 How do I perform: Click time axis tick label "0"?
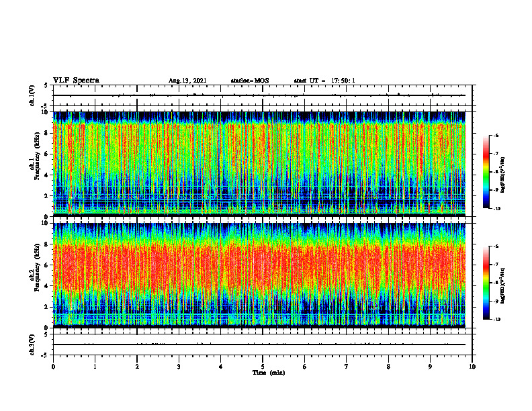pyautogui.click(x=53, y=367)
